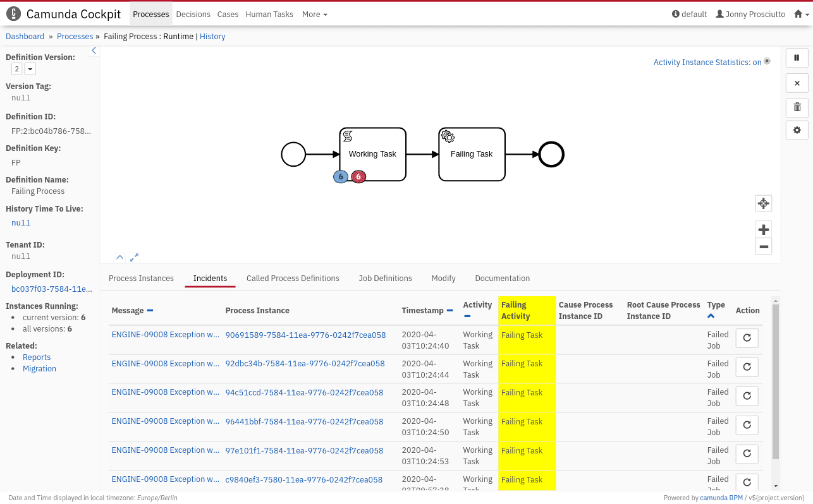
Task: Open the Definition Version dropdown
Action: (x=30, y=69)
